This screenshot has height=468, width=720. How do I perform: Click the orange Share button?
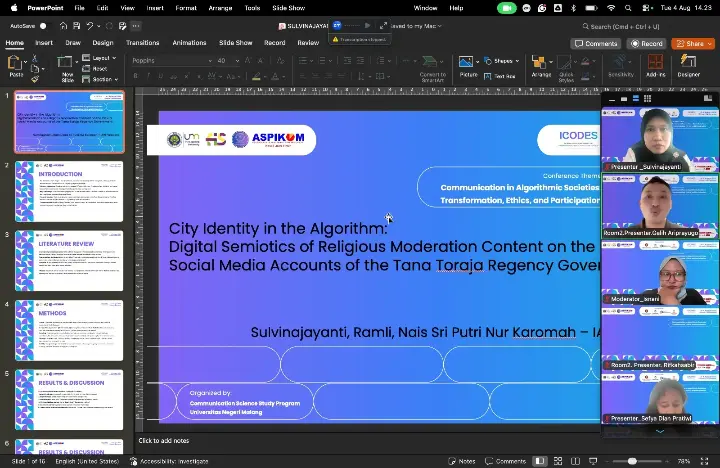pos(693,44)
